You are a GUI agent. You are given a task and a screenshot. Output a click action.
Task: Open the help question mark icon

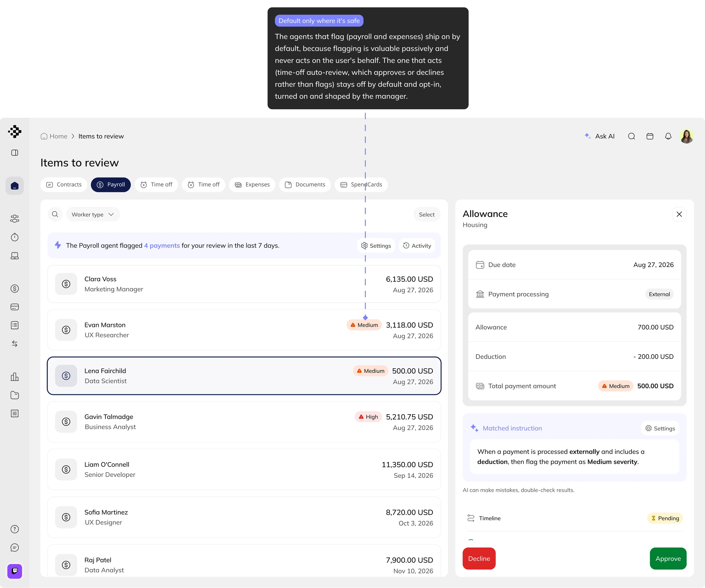(14, 529)
